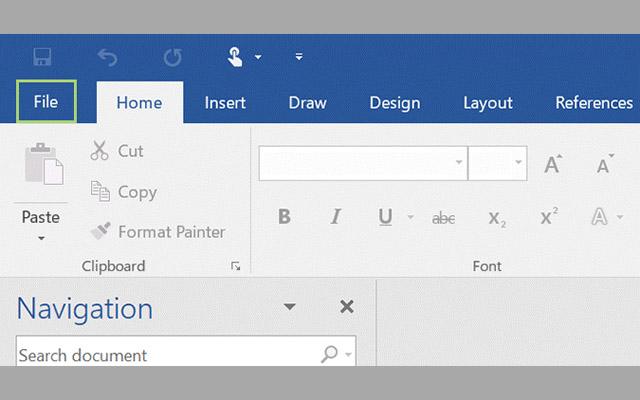Click the Search document field
This screenshot has width=640, height=400.
coord(165,355)
